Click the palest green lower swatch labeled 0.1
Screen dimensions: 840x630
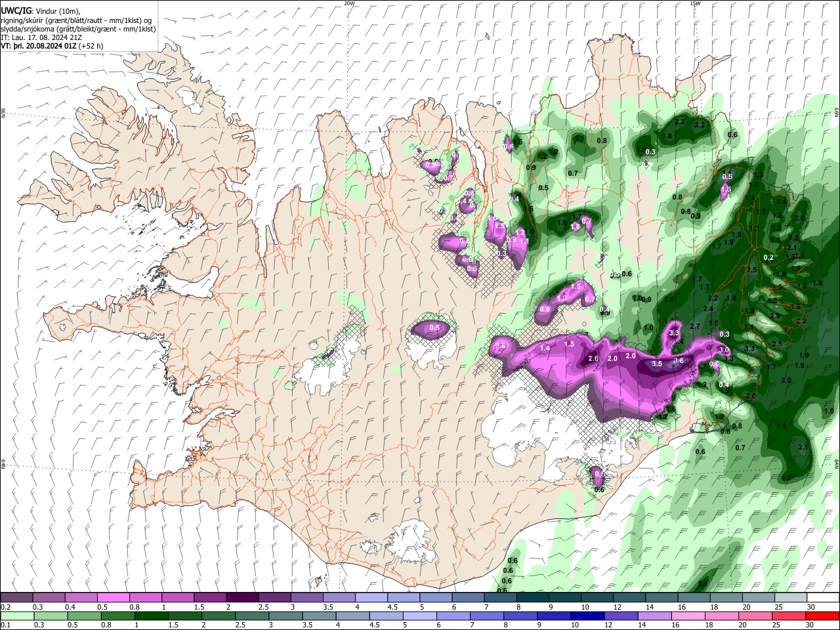pyautogui.click(x=17, y=616)
